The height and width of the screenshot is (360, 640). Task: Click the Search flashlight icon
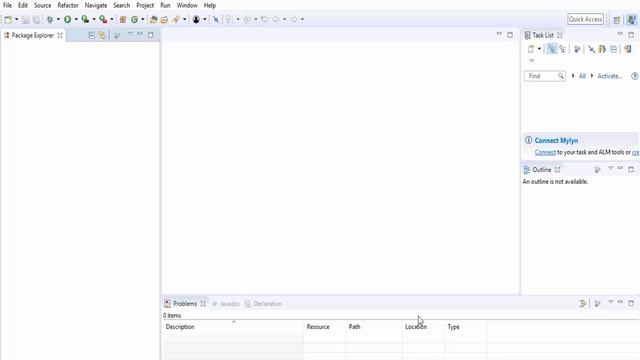[176, 20]
